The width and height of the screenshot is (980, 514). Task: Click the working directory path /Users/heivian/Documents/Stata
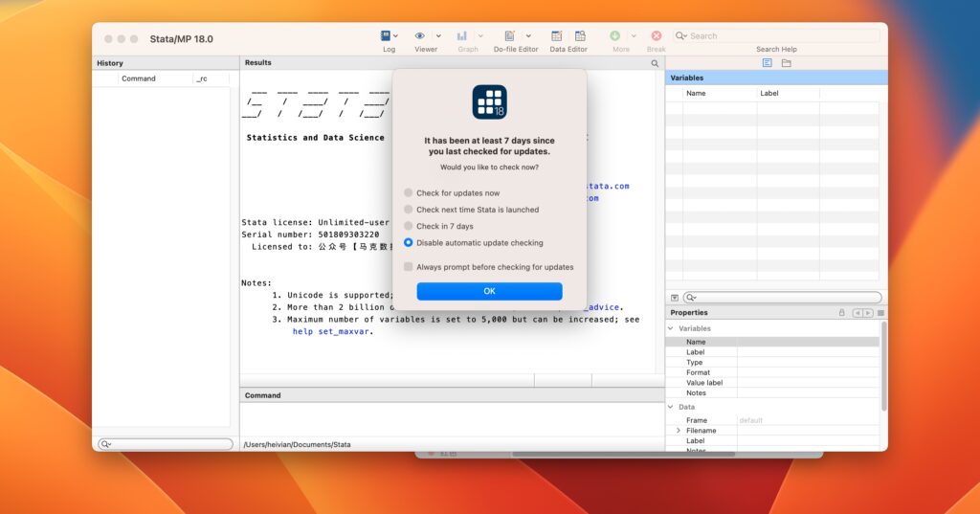[297, 444]
